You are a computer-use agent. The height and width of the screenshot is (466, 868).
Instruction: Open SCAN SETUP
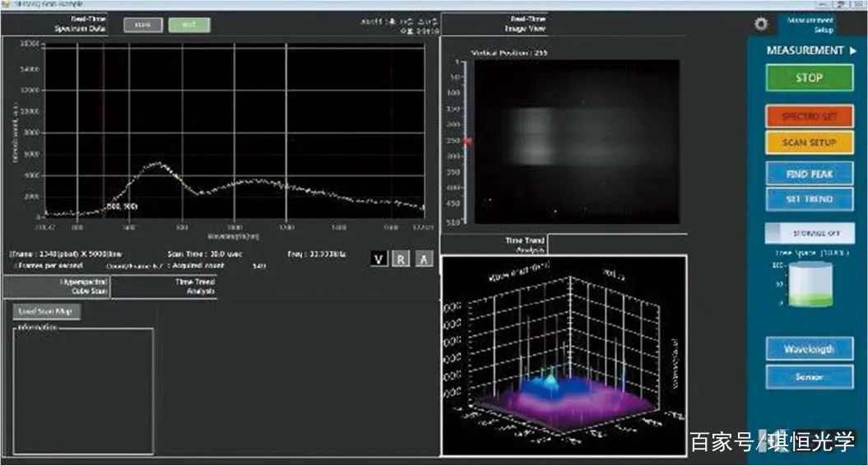tap(810, 142)
